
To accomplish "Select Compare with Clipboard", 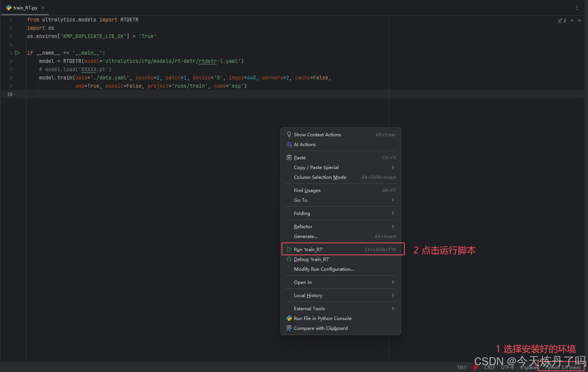I will point(320,328).
